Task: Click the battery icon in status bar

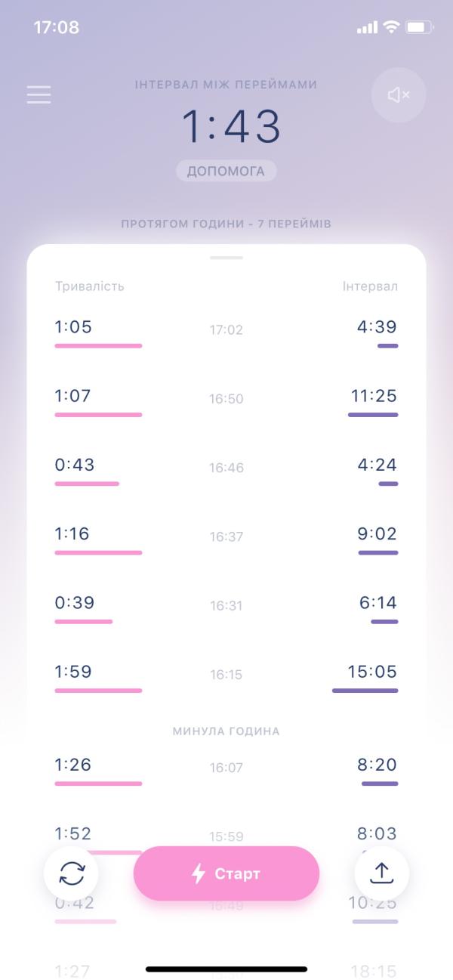Action: tap(420, 27)
